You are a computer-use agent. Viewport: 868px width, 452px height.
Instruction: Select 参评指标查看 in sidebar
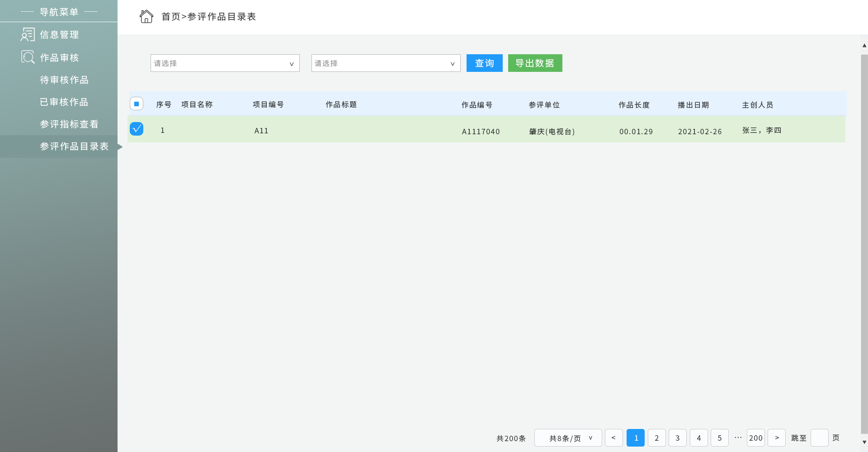pyautogui.click(x=69, y=124)
